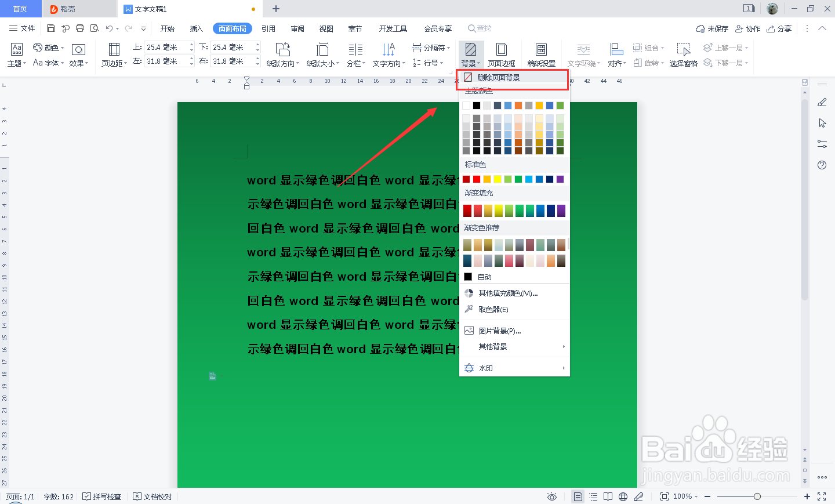835x504 pixels.
Task: Select 删除页面背景 (remove page background)
Action: pos(514,77)
